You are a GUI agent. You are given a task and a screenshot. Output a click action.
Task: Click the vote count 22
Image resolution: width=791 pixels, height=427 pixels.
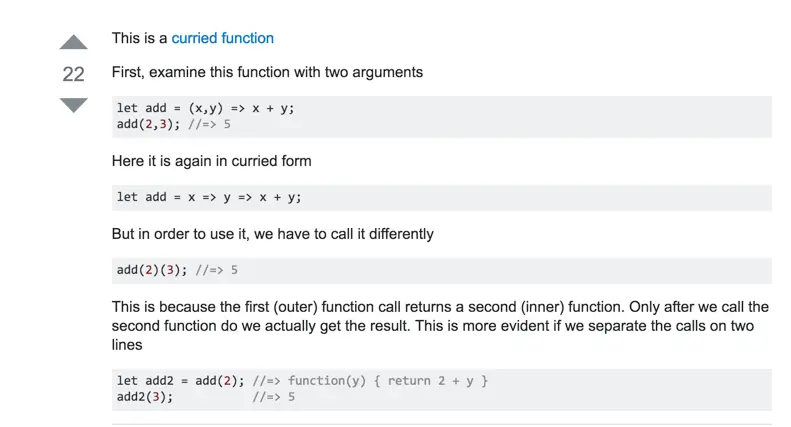[x=74, y=74]
